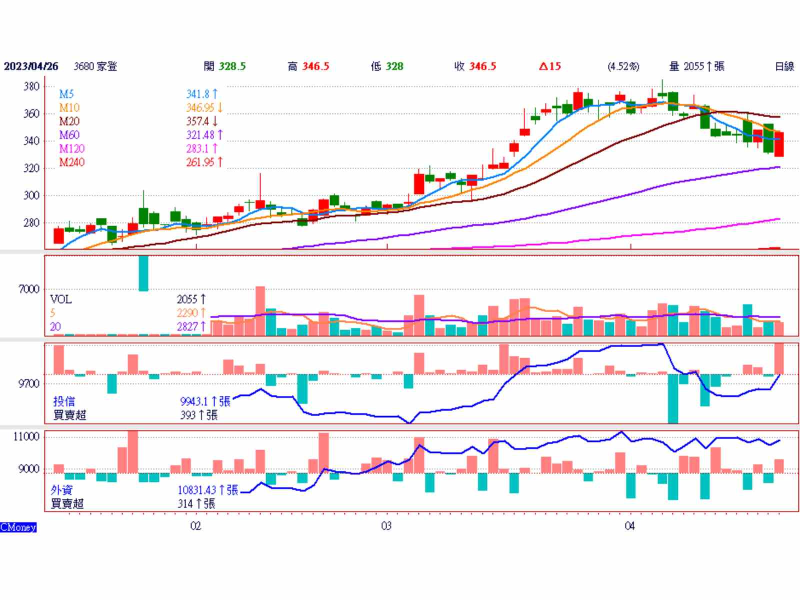Click the last red candlestick on price chart
800x600 pixels.
[x=779, y=144]
